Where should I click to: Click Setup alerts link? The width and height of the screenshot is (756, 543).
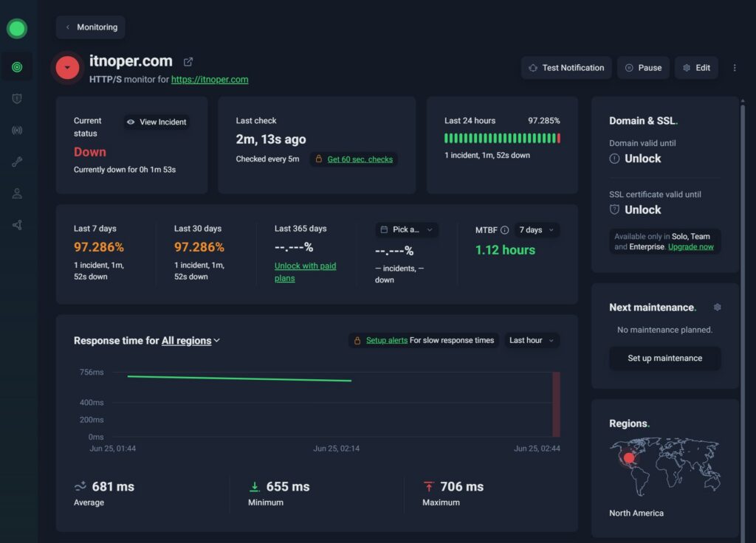[x=387, y=340]
